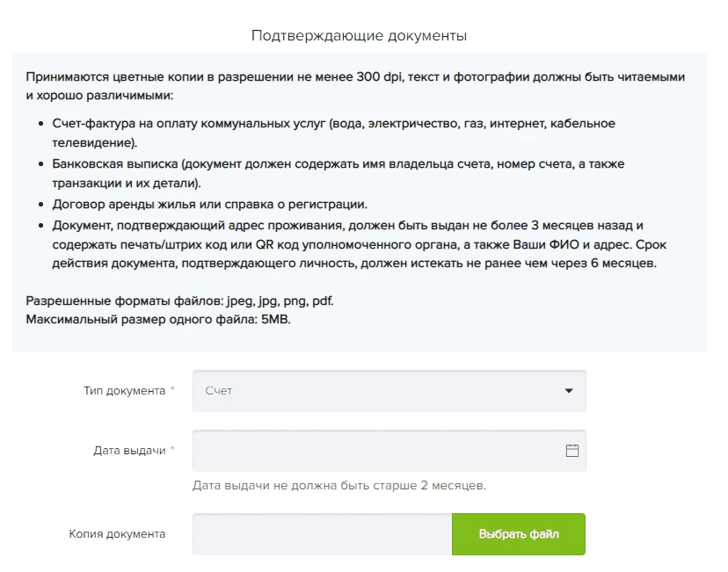Click the Максимальный размер одного файла line
The width and height of the screenshot is (728, 572).
(x=158, y=319)
